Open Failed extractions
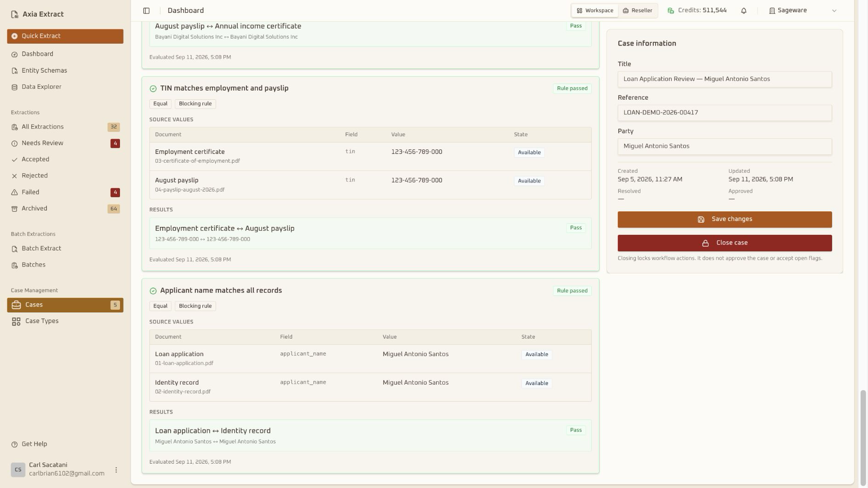This screenshot has height=488, width=868. 65,193
